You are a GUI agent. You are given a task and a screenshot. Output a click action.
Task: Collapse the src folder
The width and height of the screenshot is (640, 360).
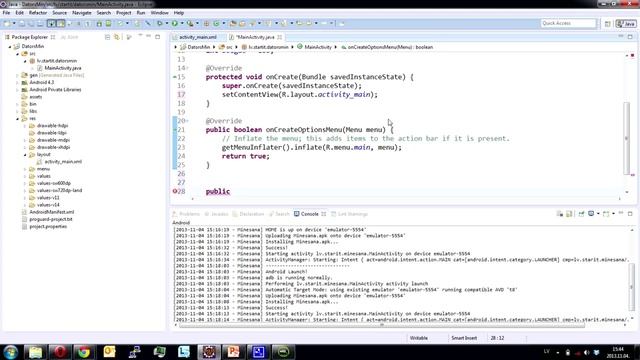[18, 54]
